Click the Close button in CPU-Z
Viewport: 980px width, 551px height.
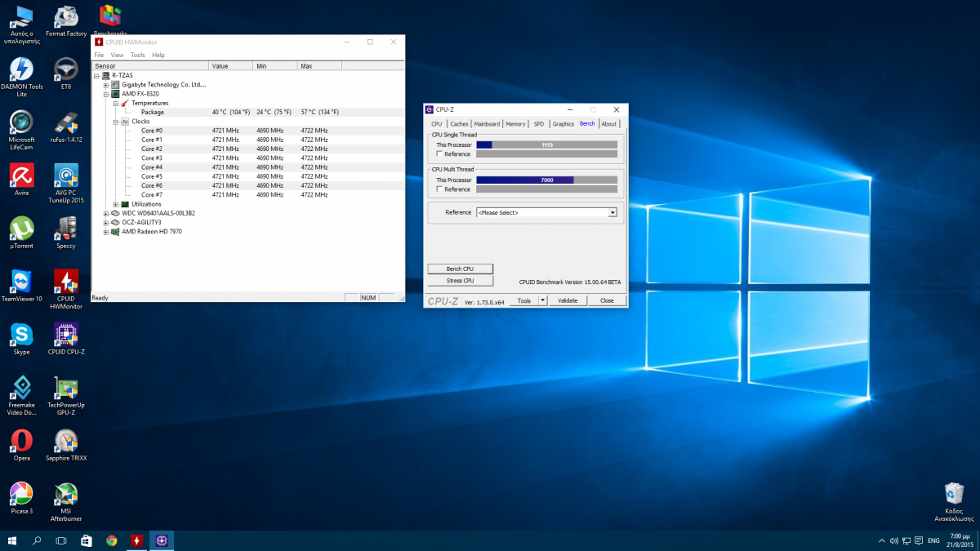click(607, 300)
